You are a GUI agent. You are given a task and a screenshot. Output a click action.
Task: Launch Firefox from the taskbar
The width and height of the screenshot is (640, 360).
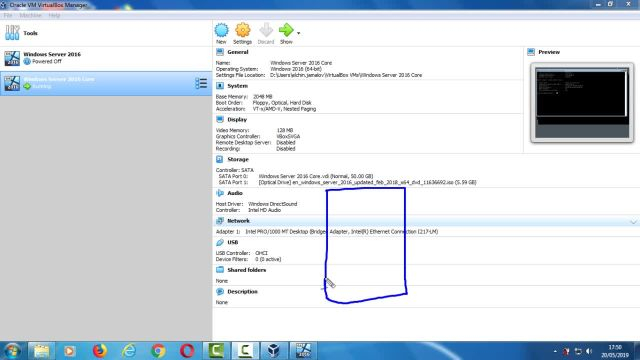[x=100, y=351]
